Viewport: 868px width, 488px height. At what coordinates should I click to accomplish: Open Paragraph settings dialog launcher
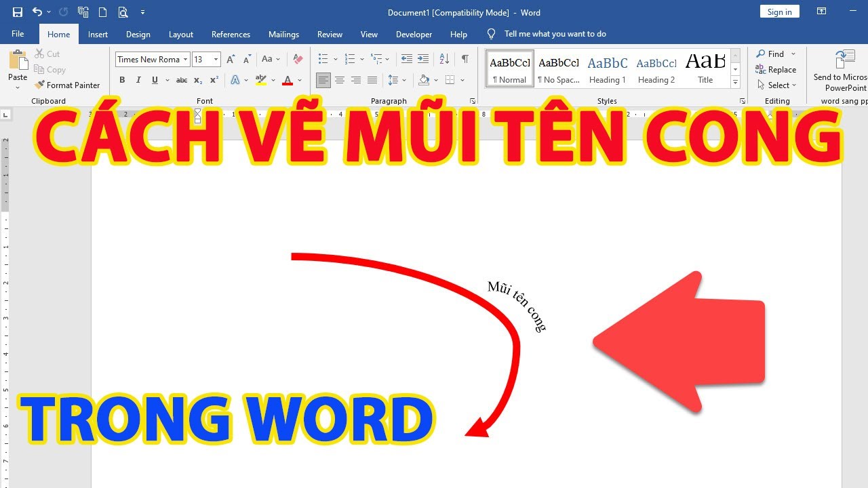(x=473, y=101)
